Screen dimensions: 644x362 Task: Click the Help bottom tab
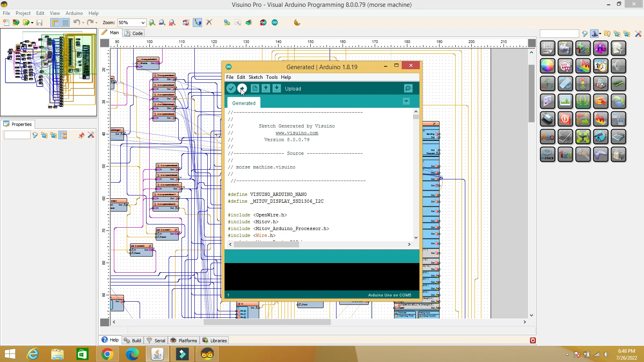point(110,340)
